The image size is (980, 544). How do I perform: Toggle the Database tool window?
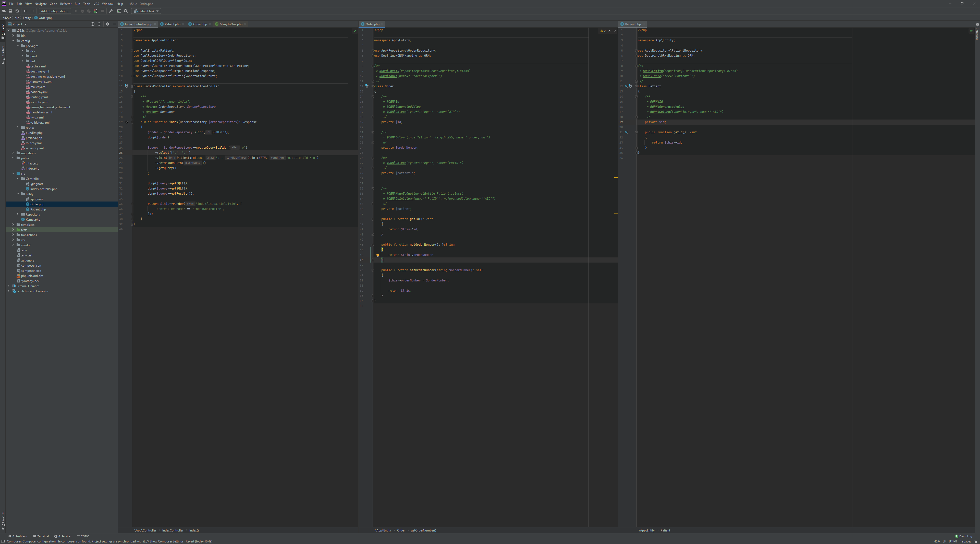tap(977, 32)
